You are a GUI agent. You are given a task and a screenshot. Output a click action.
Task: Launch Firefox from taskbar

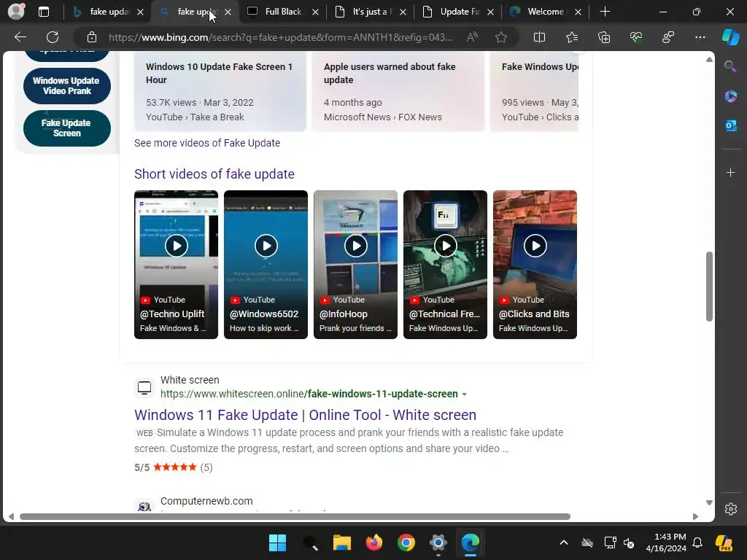(374, 542)
